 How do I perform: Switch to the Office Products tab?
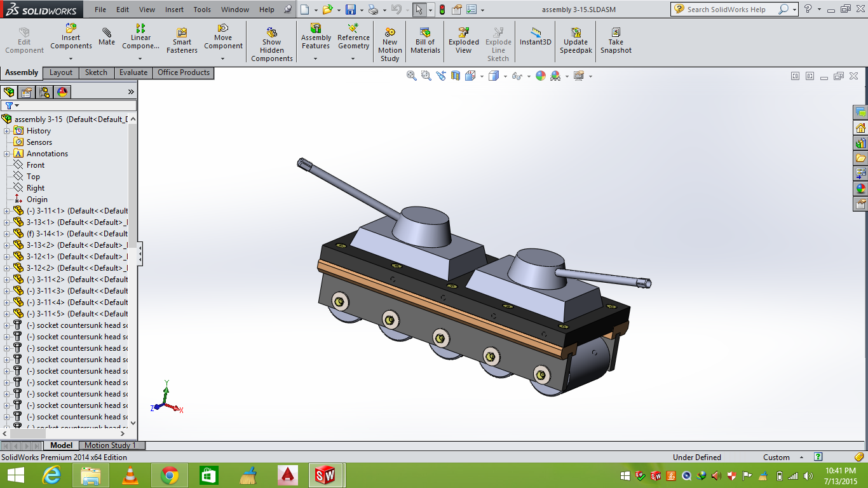[184, 72]
